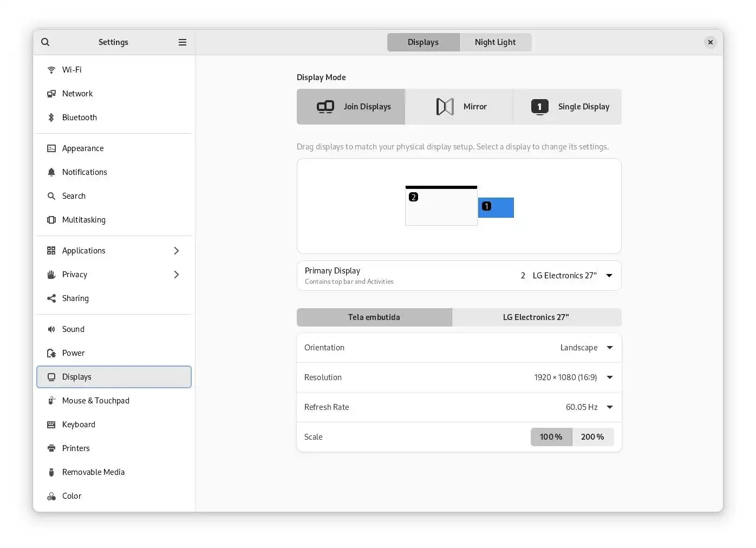Click the Sound speaker icon

point(51,329)
